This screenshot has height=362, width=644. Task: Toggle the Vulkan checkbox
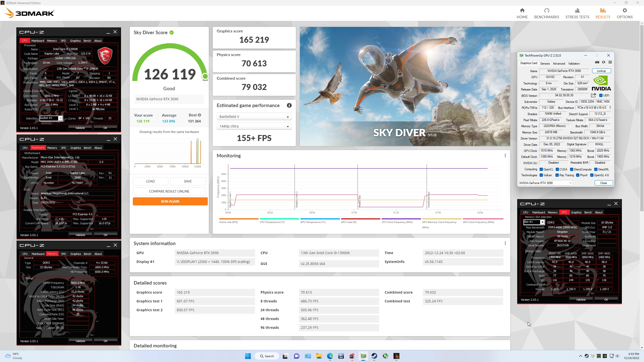pos(541,175)
